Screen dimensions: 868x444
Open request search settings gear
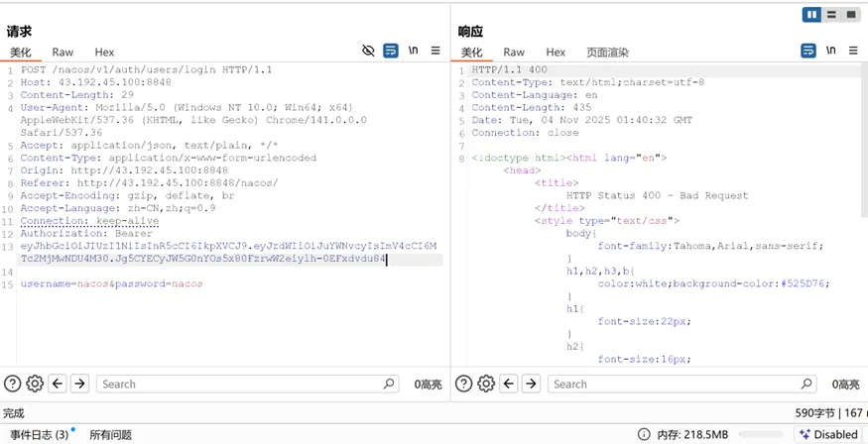[x=35, y=384]
